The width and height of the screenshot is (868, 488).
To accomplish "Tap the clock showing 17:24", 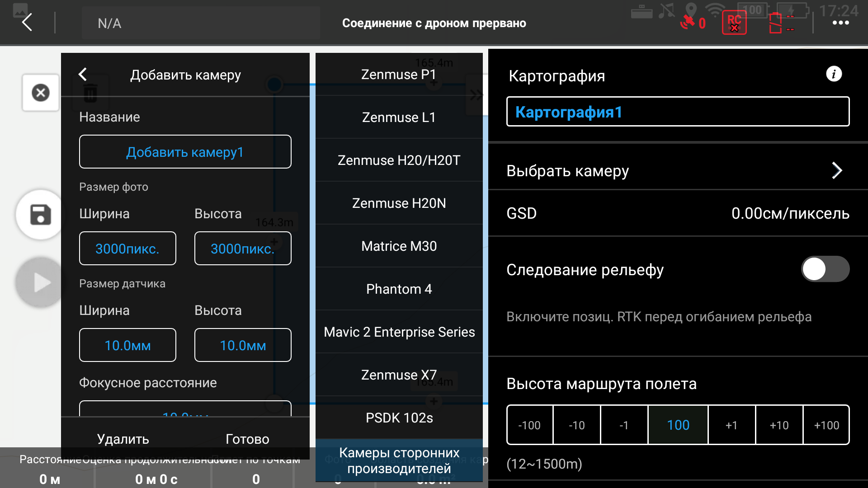I will (839, 10).
